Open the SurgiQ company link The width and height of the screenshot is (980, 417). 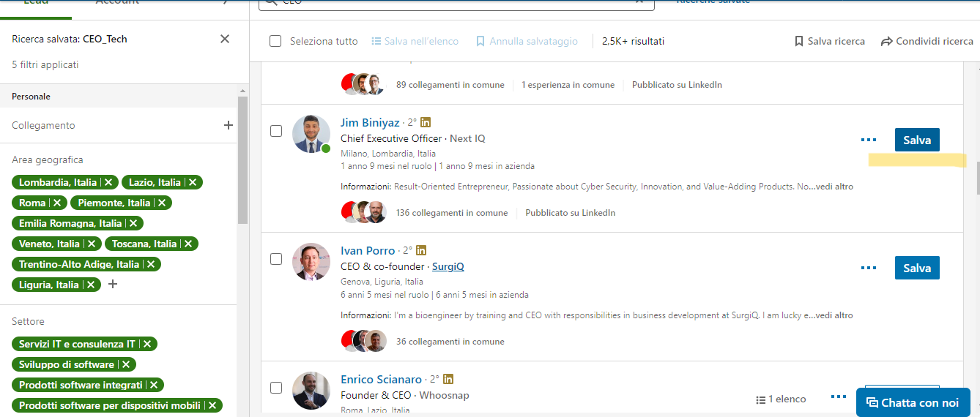(x=448, y=266)
